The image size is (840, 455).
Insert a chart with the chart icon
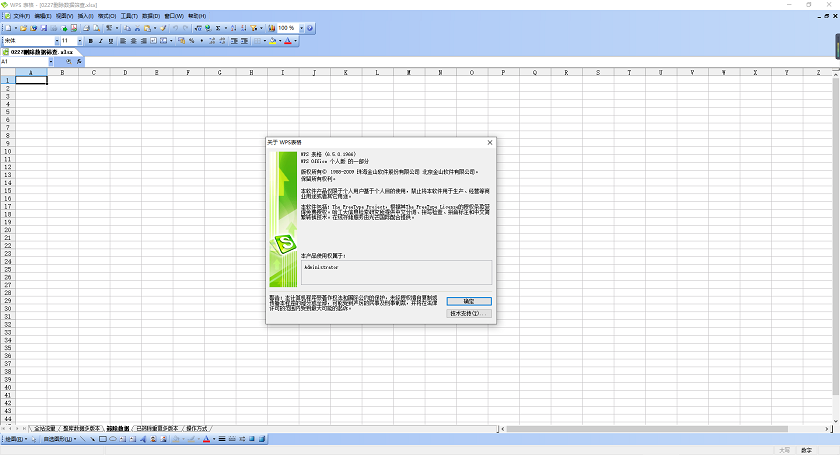pos(272,28)
